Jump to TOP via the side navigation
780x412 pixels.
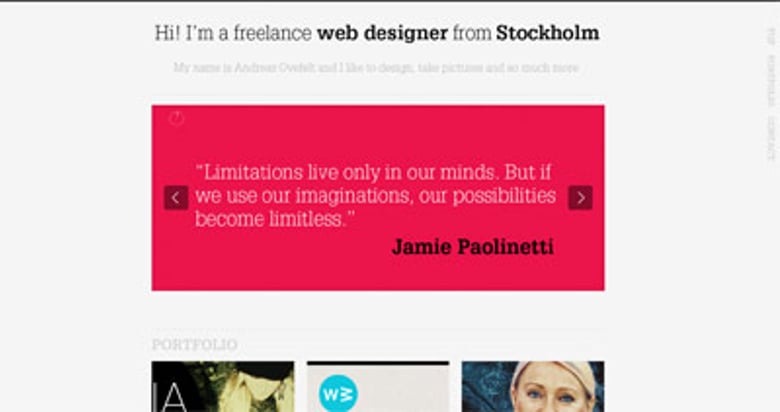click(771, 36)
